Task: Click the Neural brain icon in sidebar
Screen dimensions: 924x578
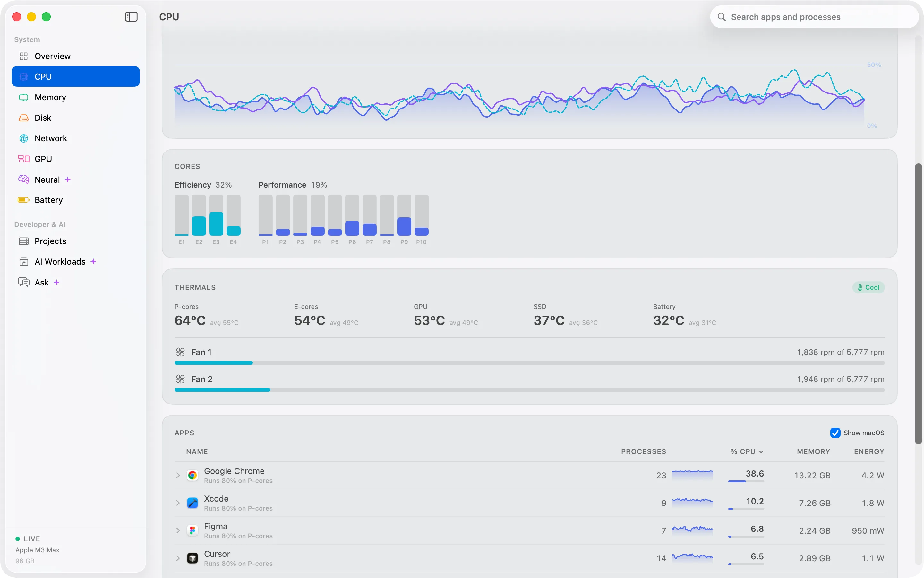Action: 24,179
